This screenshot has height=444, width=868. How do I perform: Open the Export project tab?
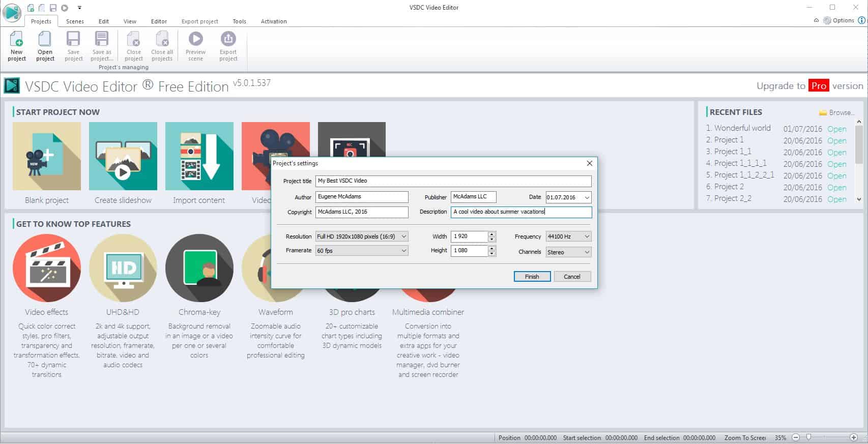click(199, 21)
